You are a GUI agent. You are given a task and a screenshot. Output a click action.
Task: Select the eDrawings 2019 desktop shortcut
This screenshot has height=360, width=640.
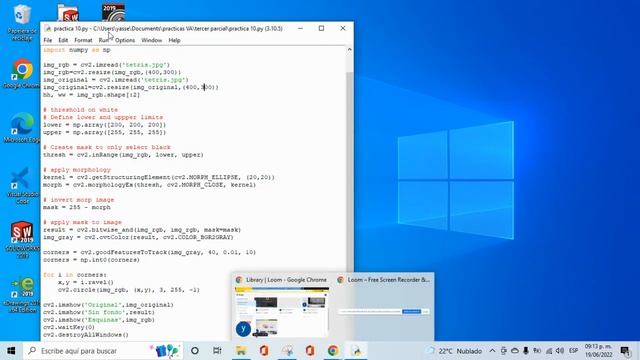22,295
